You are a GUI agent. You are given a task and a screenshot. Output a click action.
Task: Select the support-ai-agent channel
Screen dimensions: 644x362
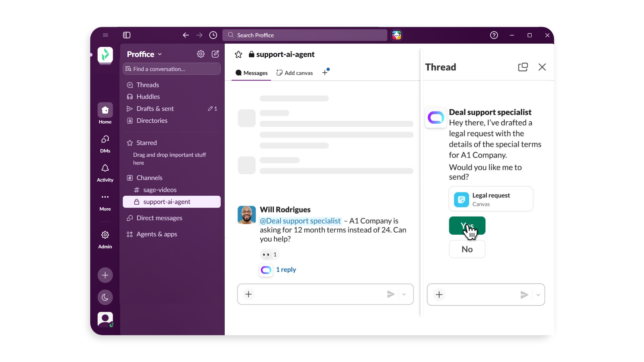(172, 202)
